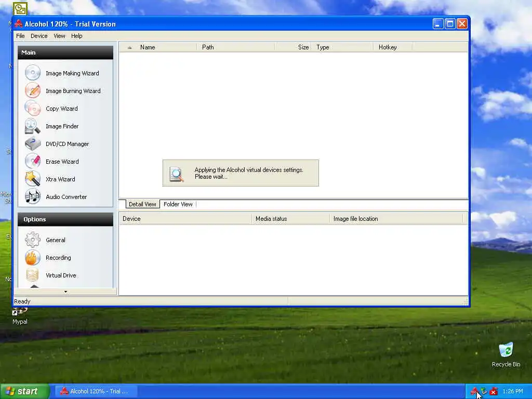Switch to the Detail View tab
Viewport: 532px width, 399px height.
coord(142,204)
